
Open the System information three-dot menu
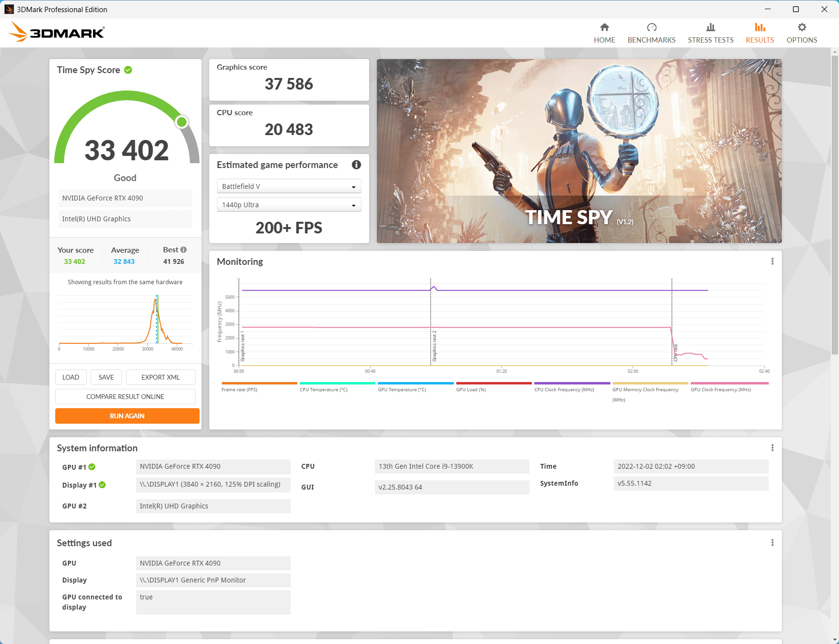coord(772,448)
